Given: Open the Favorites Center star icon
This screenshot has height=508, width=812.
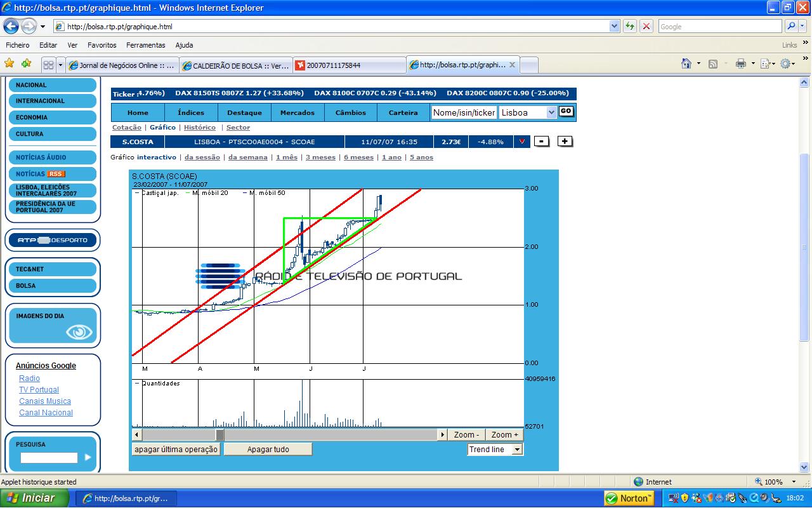Looking at the screenshot, I should click(x=10, y=63).
